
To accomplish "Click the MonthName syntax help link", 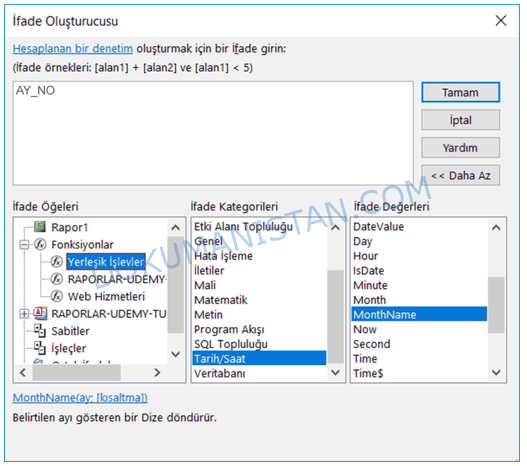I will (x=80, y=398).
